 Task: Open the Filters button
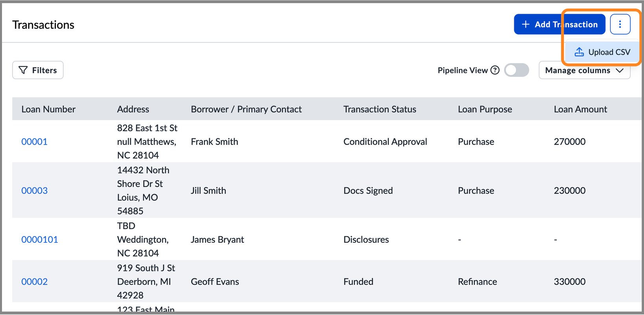click(x=38, y=70)
